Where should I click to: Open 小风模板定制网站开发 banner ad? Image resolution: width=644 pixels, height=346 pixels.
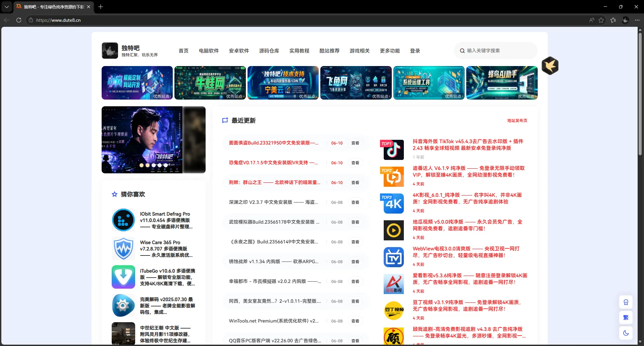[x=137, y=83]
